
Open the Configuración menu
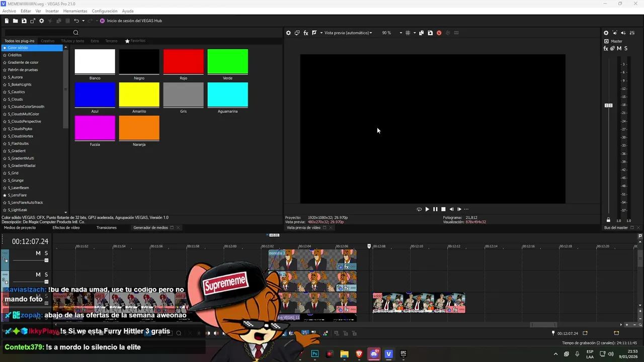pos(105,11)
